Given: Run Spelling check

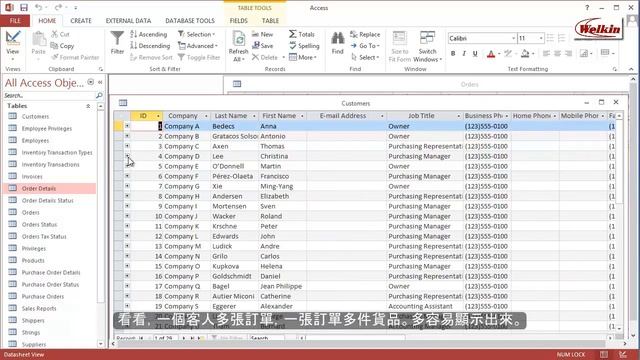Looking at the screenshot, I should [304, 46].
